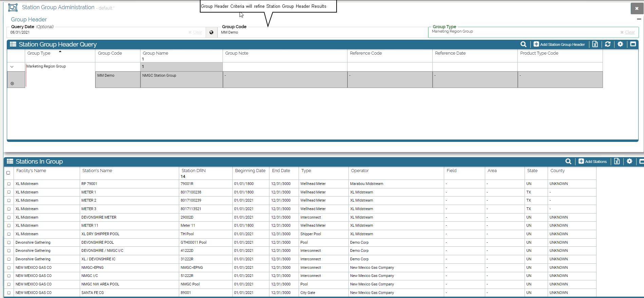This screenshot has width=644, height=298.
Task: Click Add Station Group Header button
Action: click(x=559, y=44)
